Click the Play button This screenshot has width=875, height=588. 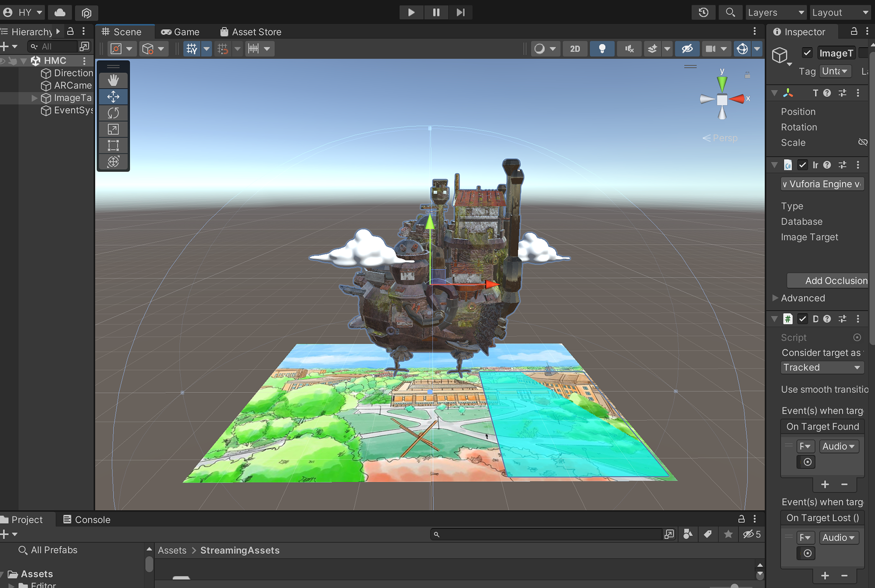(x=411, y=12)
